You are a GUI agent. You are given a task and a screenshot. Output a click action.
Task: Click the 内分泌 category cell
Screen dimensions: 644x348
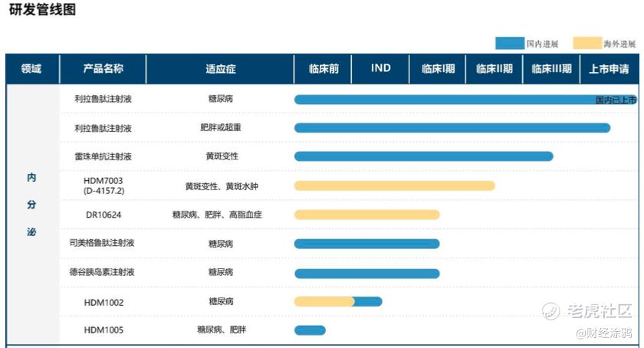coord(31,205)
